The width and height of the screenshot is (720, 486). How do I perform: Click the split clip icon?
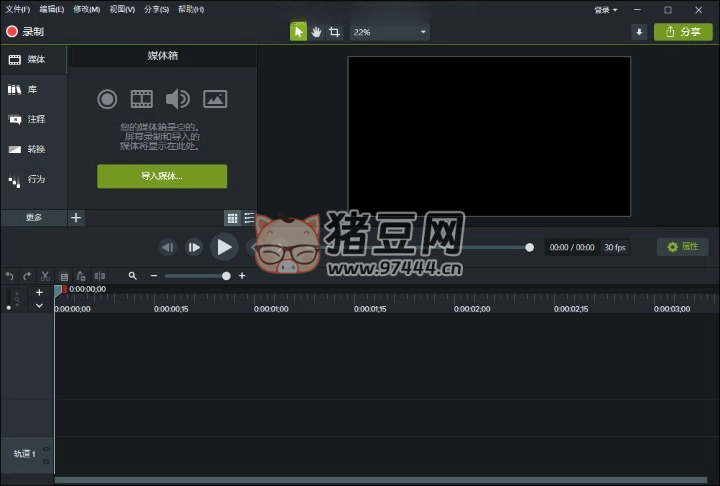(x=99, y=276)
